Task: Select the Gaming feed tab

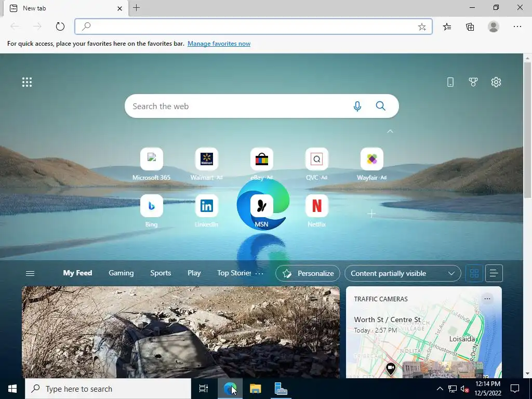Action: tap(121, 273)
